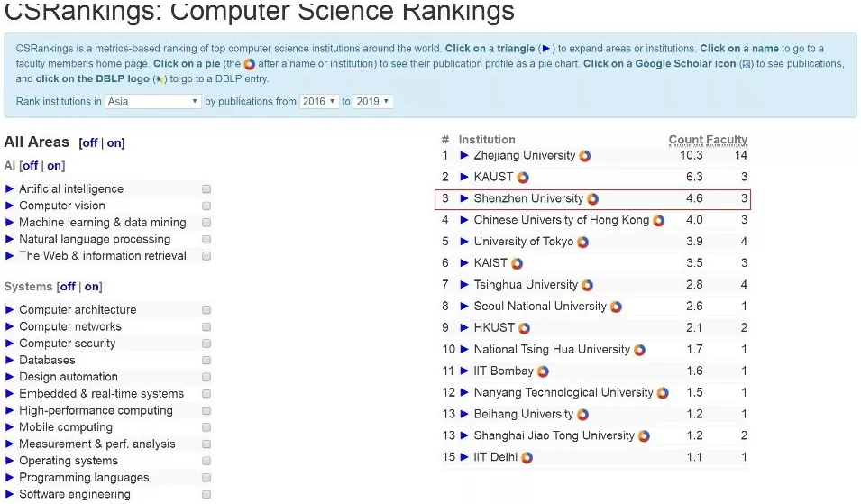Toggle the Databases checkbox

coord(206,360)
